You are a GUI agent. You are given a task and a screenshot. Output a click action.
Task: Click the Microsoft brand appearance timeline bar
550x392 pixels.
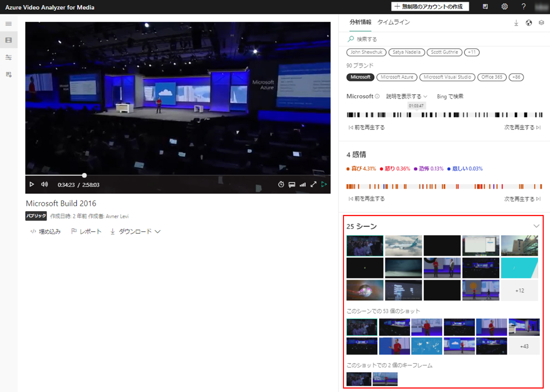coord(444,115)
